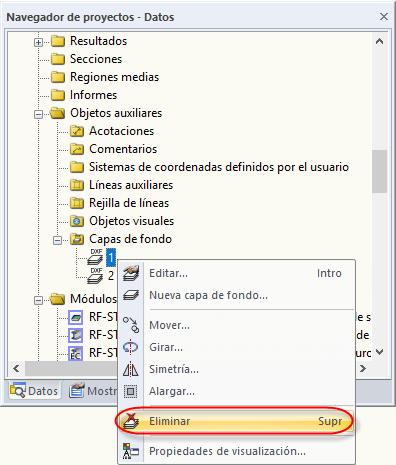Select the Secciones tree item

point(96,59)
